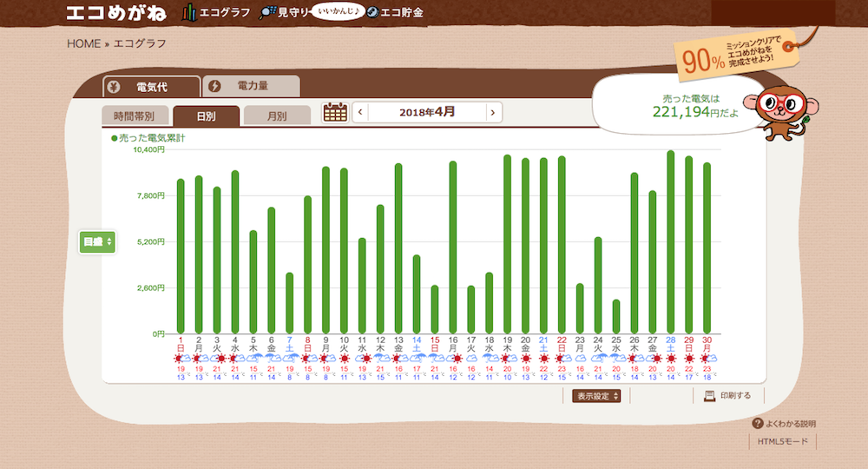
Task: Click the printer icon beside 印刷する
Action: pos(709,395)
